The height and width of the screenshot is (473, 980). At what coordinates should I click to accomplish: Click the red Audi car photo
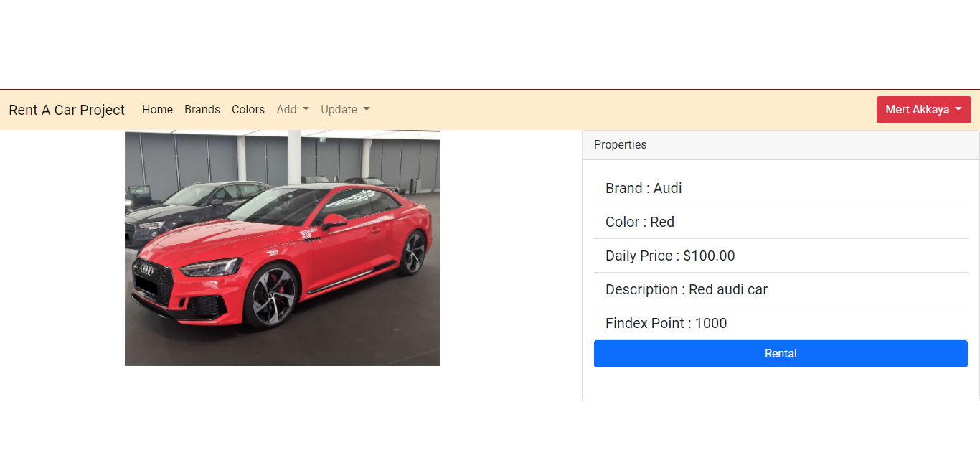coord(282,247)
